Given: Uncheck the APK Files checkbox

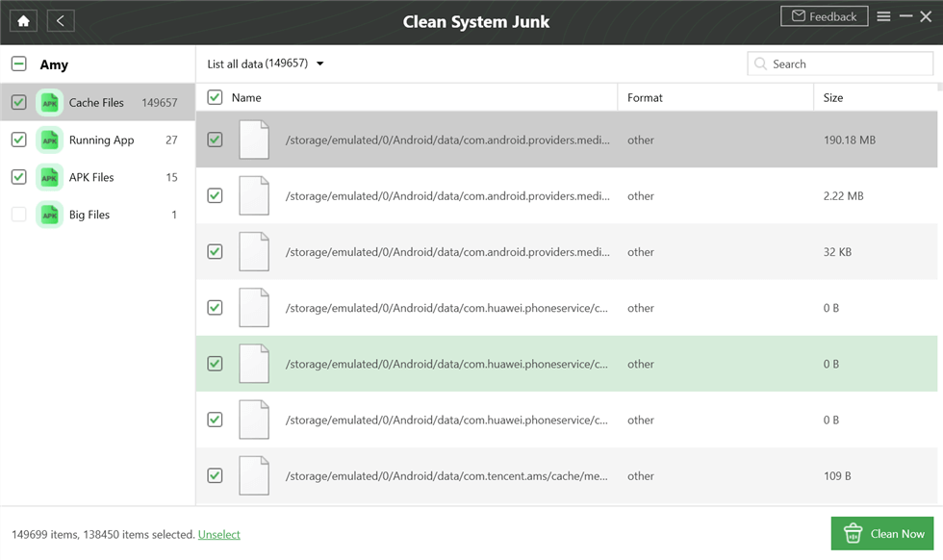Looking at the screenshot, I should coord(18,177).
